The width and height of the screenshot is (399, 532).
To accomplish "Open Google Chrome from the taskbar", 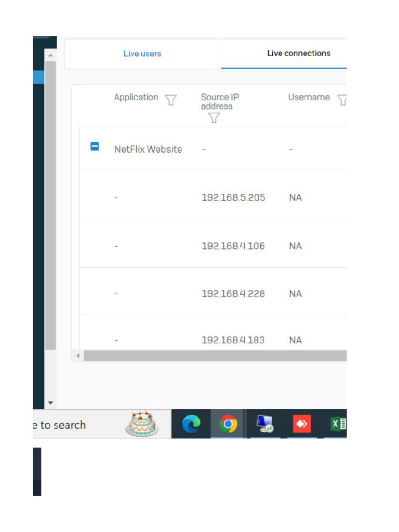I will (228, 424).
